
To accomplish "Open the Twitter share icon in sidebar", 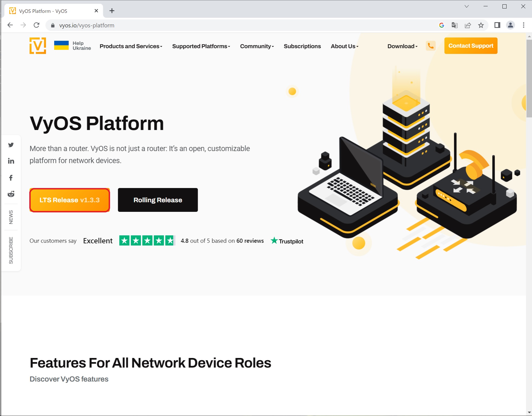I will tap(11, 145).
